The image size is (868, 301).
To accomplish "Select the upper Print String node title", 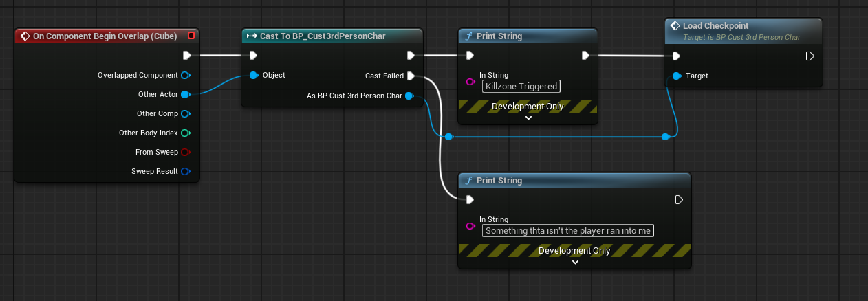I will (499, 36).
